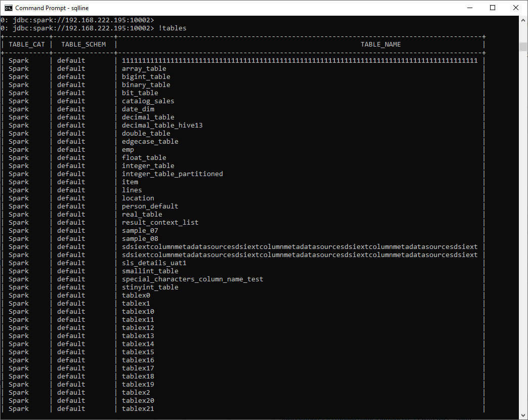Click the window minimize button
This screenshot has height=420, width=528.
[469, 8]
